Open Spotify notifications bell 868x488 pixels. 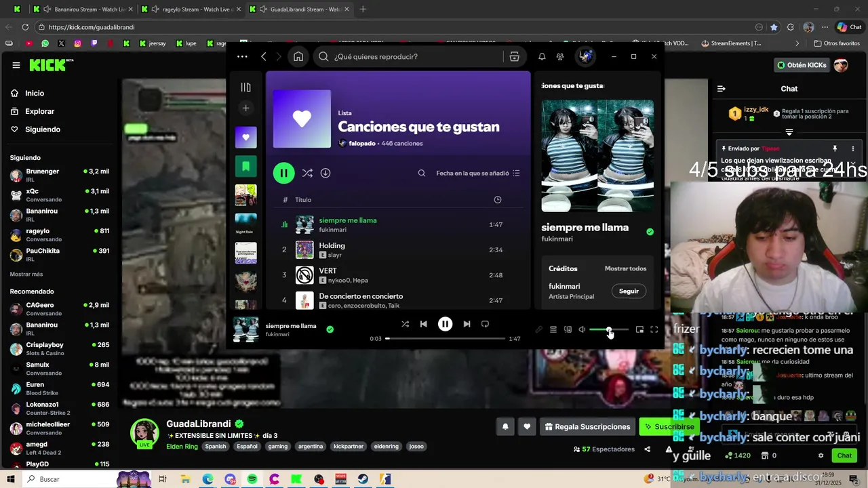pyautogui.click(x=542, y=57)
